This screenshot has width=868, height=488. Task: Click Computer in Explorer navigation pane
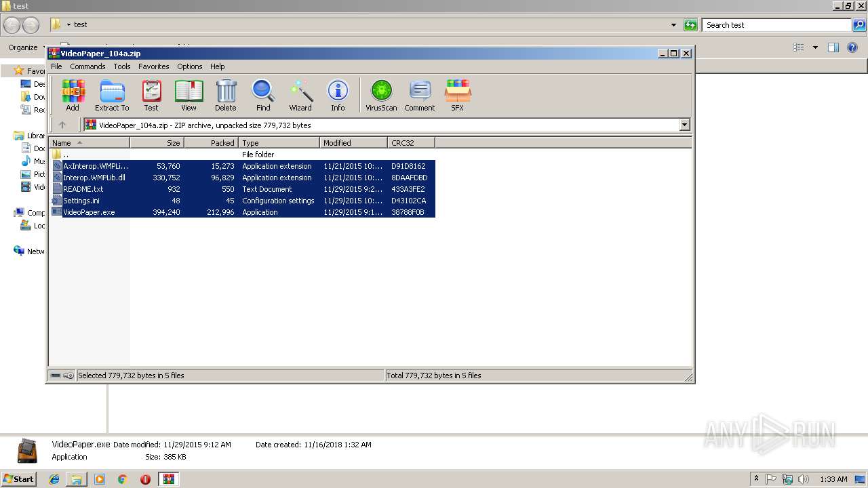click(30, 213)
